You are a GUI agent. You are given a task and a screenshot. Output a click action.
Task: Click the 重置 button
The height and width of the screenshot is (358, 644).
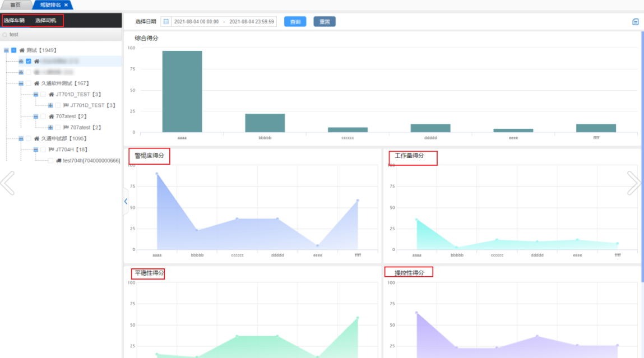tap(324, 22)
